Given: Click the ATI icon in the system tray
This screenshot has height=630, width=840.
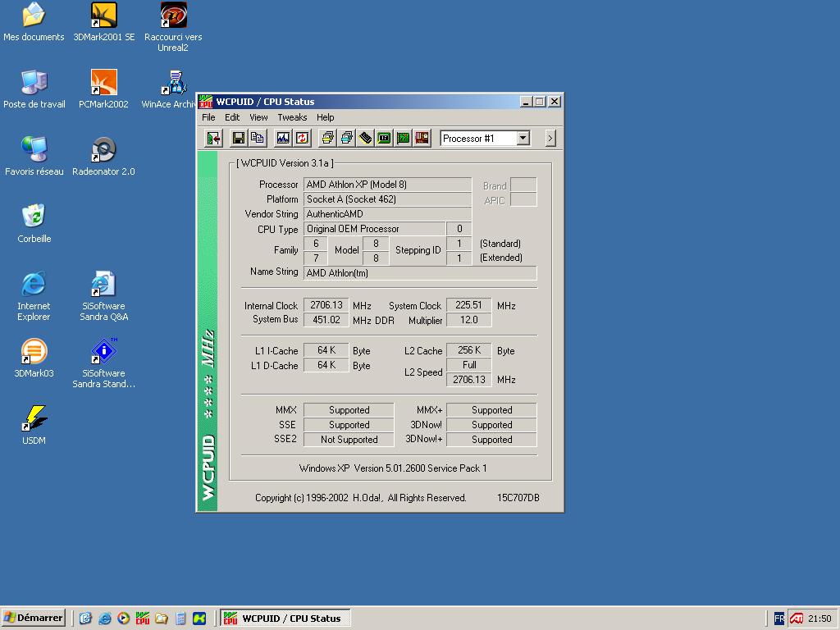Looking at the screenshot, I should pos(796,619).
